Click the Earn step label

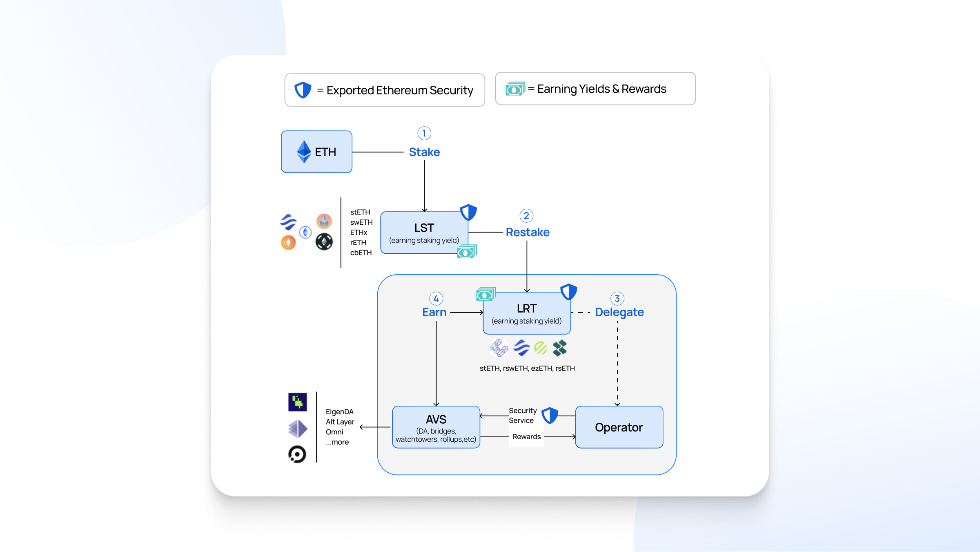(434, 312)
